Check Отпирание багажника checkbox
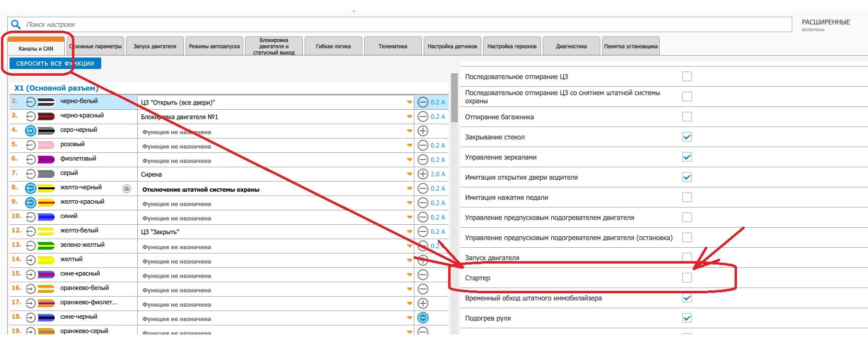 687,117
